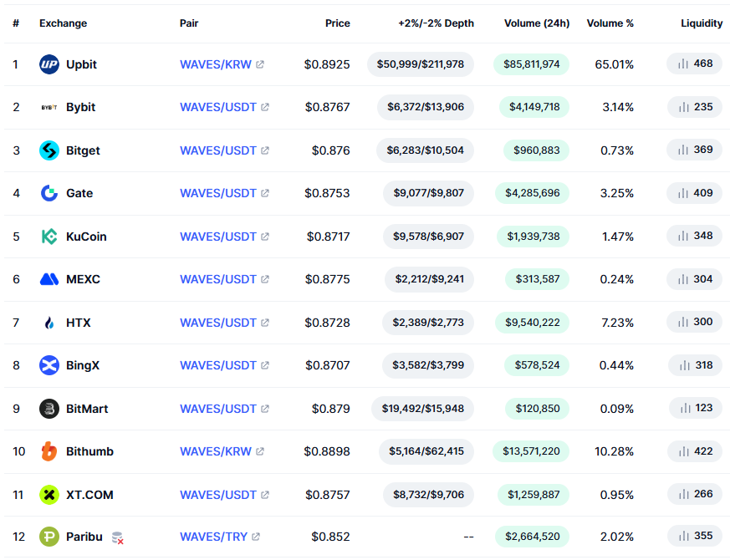This screenshot has width=730, height=560.
Task: Click the Paribu exchange name
Action: point(84,537)
